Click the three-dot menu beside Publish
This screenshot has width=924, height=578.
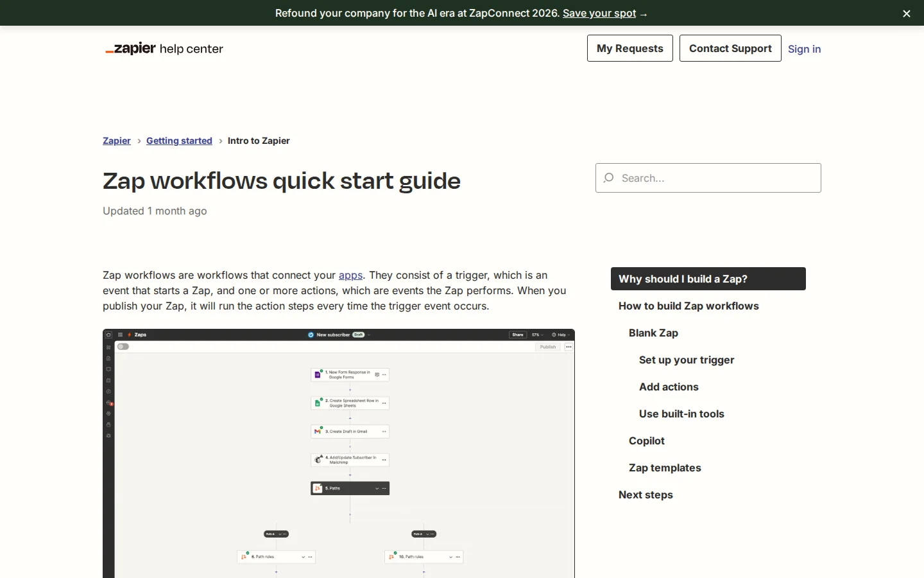point(569,347)
